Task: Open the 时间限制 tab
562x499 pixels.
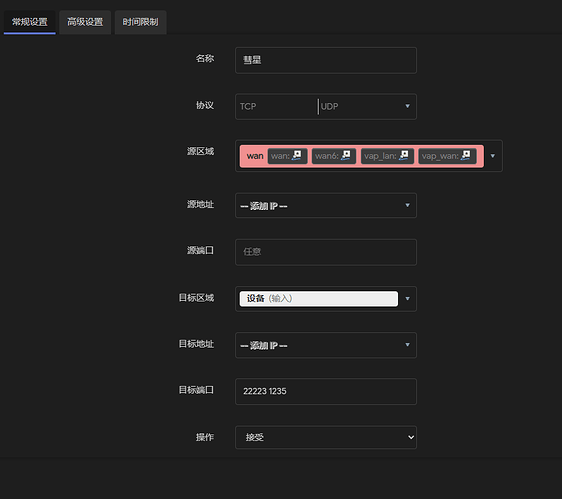Action: pos(140,22)
